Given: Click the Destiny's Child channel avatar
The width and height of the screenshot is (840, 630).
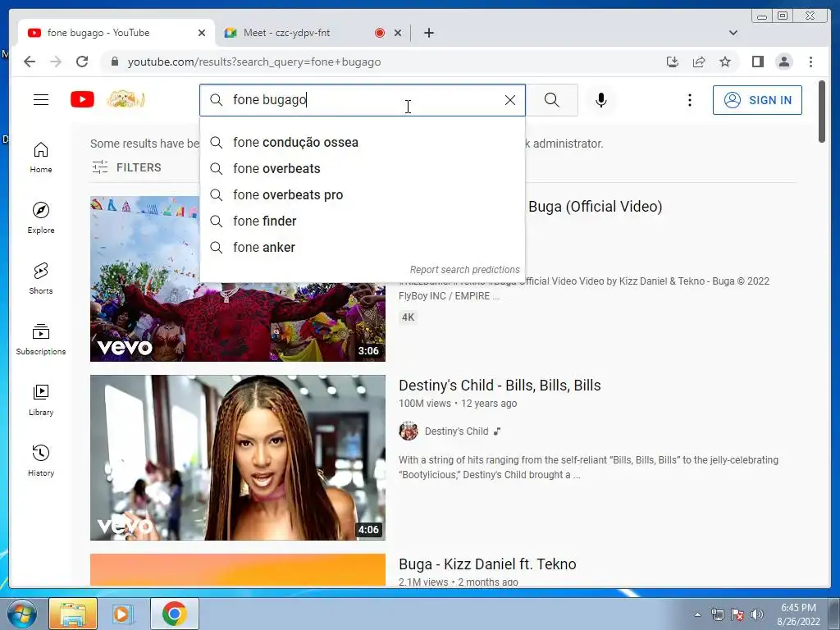Looking at the screenshot, I should click(x=409, y=431).
